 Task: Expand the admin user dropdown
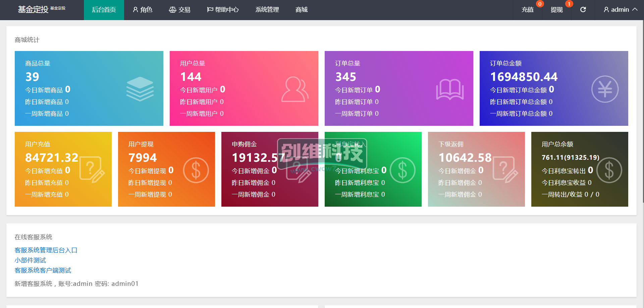pos(620,10)
